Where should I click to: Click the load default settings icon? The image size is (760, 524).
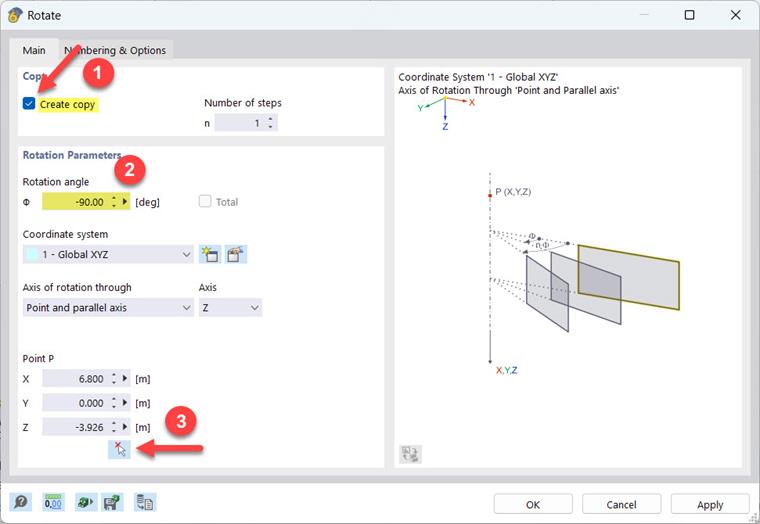85,502
